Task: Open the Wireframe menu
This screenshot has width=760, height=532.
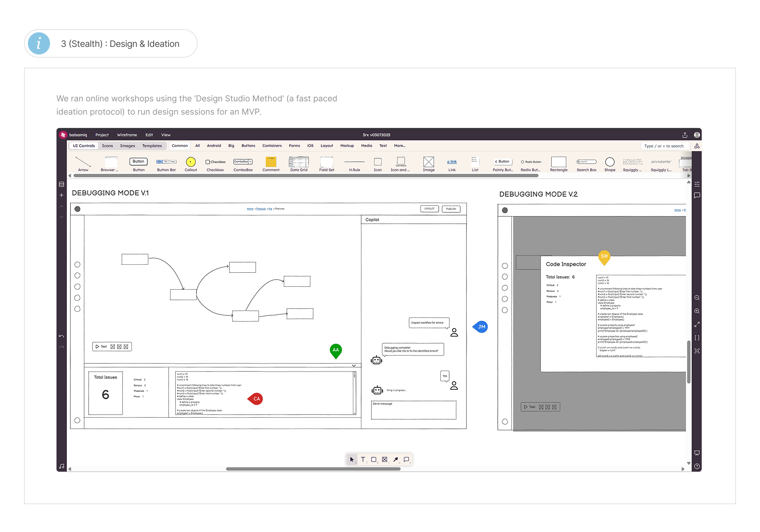Action: click(127, 135)
